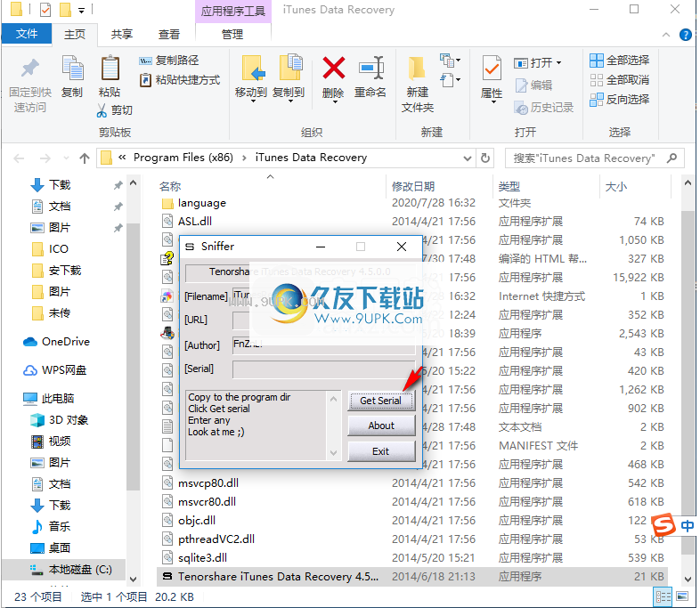
Task: Open the Help question mark icon
Action: pos(685,35)
